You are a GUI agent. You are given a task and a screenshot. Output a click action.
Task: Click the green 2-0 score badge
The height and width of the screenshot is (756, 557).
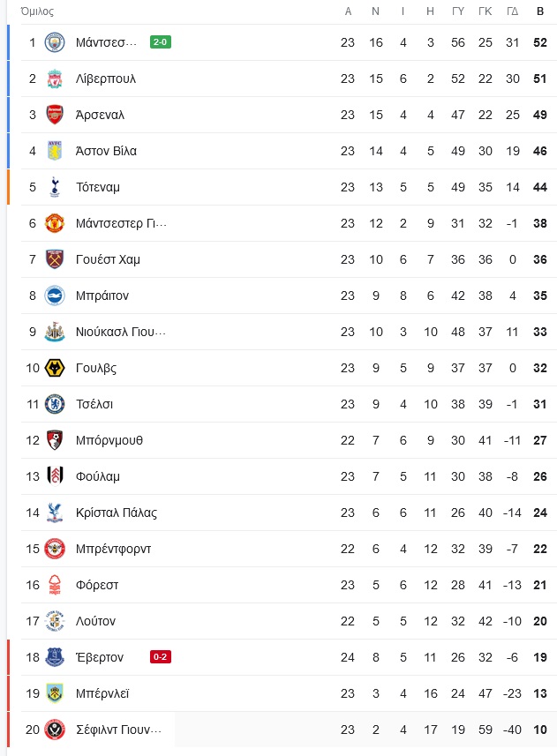click(160, 42)
